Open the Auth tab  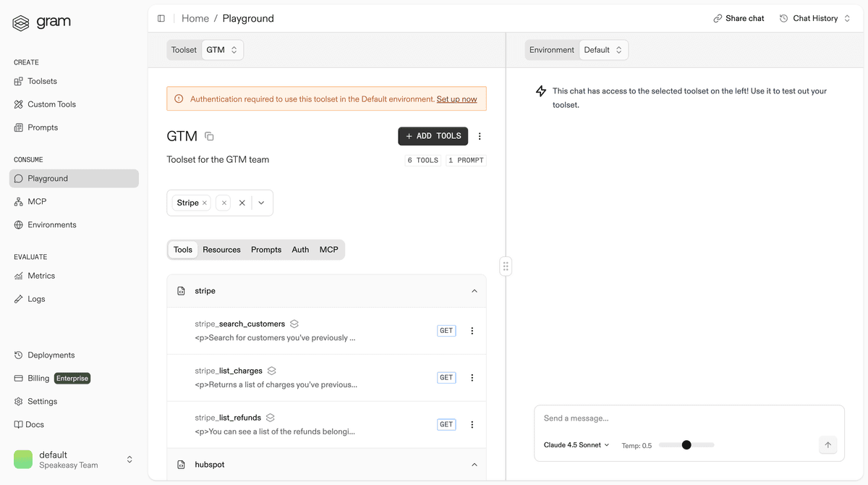tap(300, 249)
